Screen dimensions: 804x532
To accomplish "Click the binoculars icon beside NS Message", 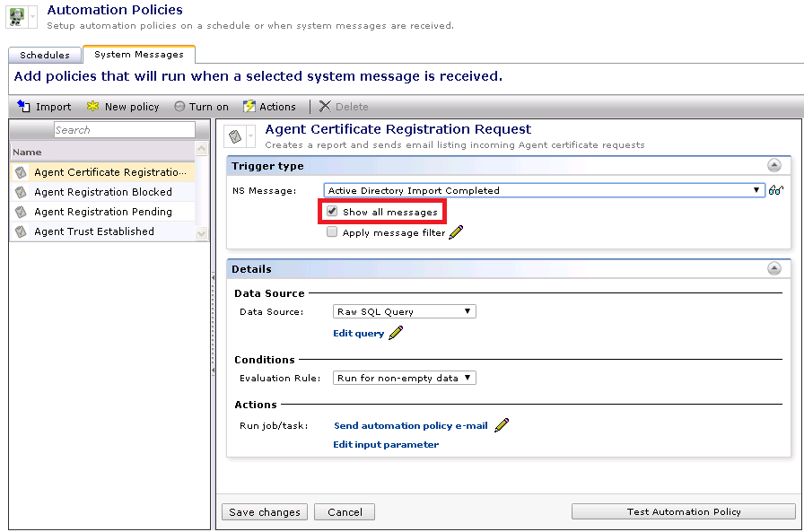I will point(776,190).
